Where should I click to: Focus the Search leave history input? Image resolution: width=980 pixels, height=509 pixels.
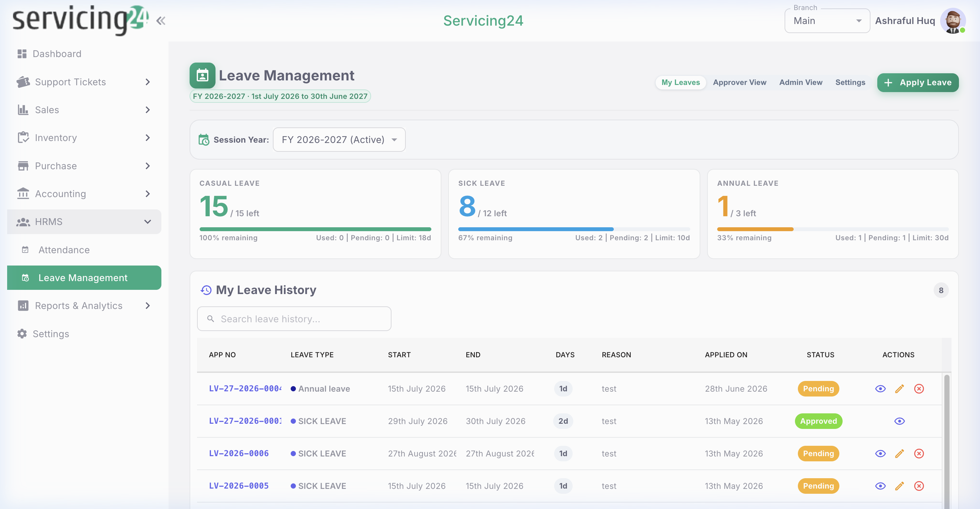pyautogui.click(x=294, y=319)
